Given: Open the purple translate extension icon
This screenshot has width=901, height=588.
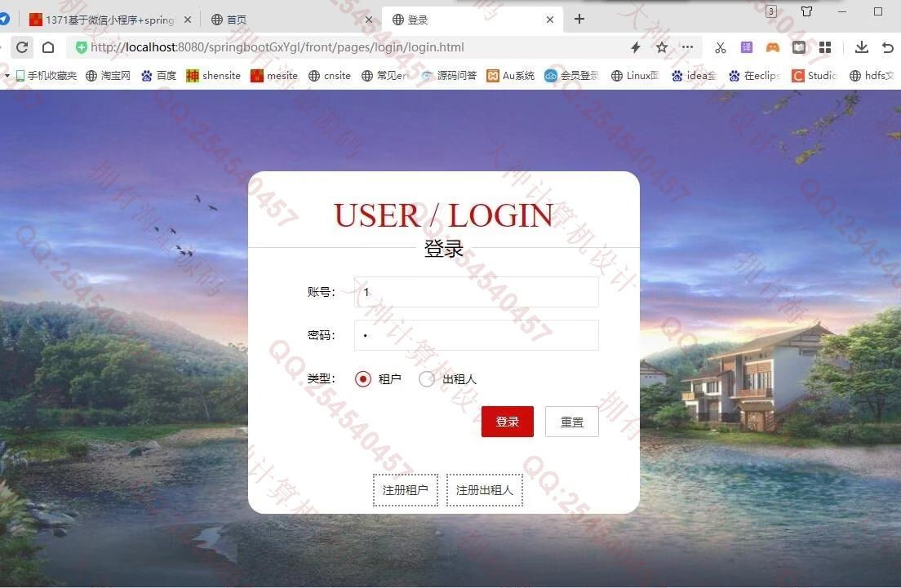Looking at the screenshot, I should 747,47.
